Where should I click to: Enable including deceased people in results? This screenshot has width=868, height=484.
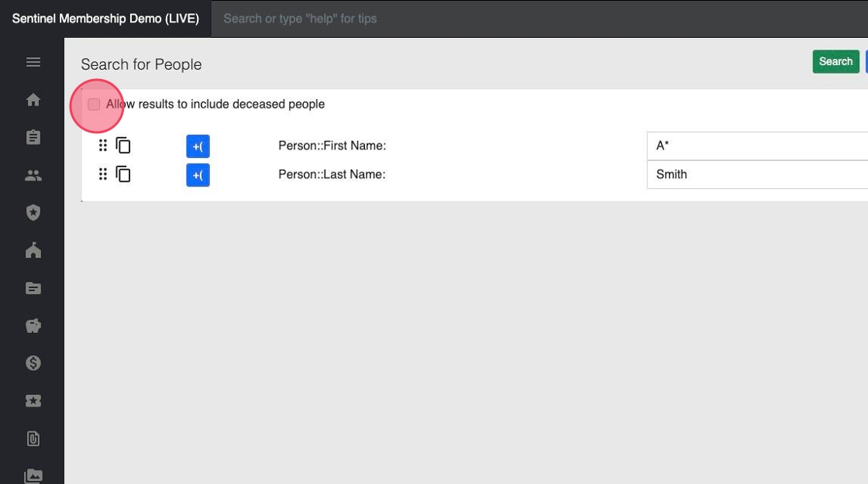94,105
